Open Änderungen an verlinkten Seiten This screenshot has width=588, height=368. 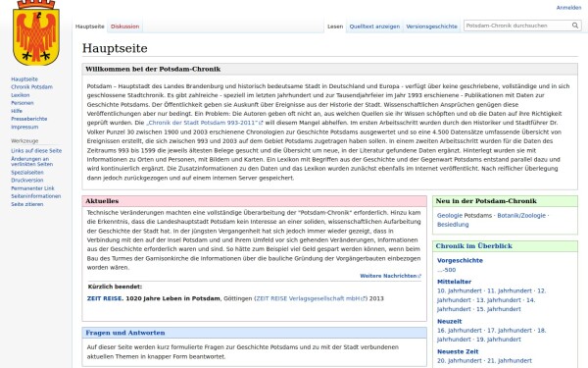click(x=32, y=162)
